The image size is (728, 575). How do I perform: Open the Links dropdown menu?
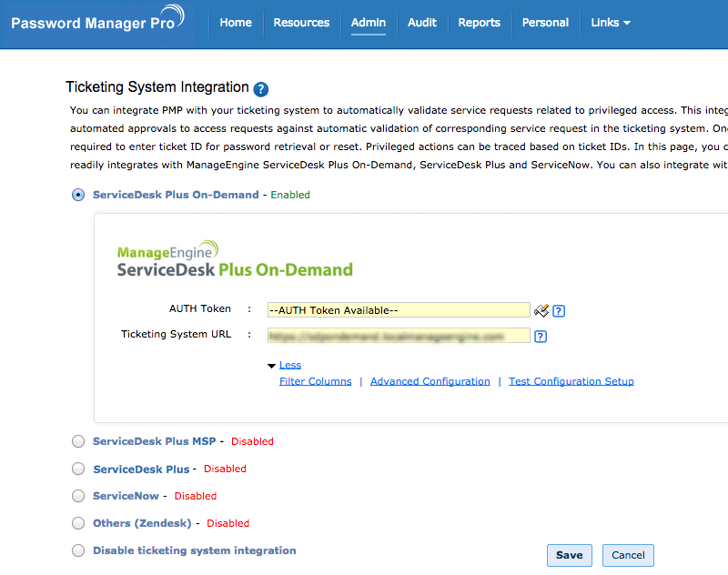[x=611, y=23]
